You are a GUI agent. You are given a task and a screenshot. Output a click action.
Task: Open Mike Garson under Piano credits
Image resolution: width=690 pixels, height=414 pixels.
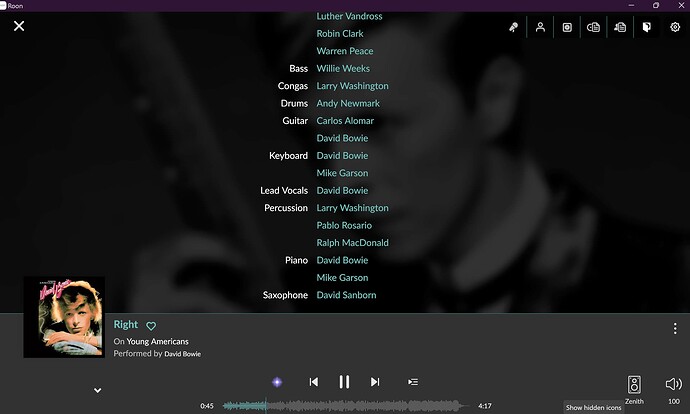pos(342,278)
